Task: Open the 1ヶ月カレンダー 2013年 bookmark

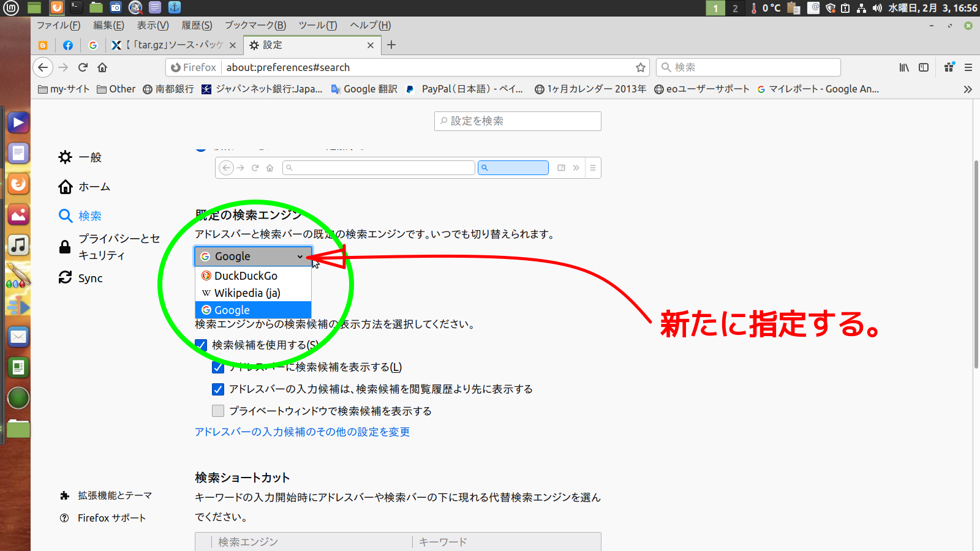Action: tap(590, 89)
